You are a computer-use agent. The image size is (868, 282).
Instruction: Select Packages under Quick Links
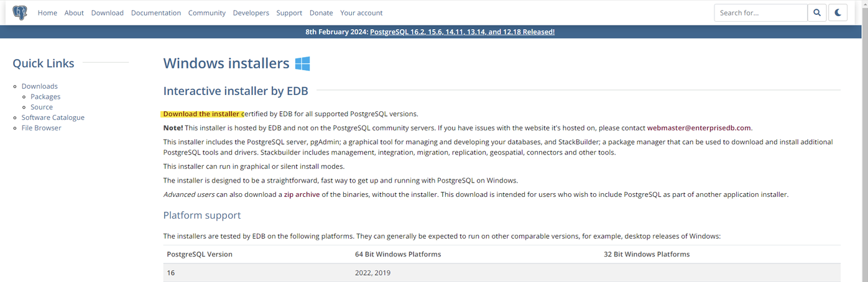(x=45, y=96)
